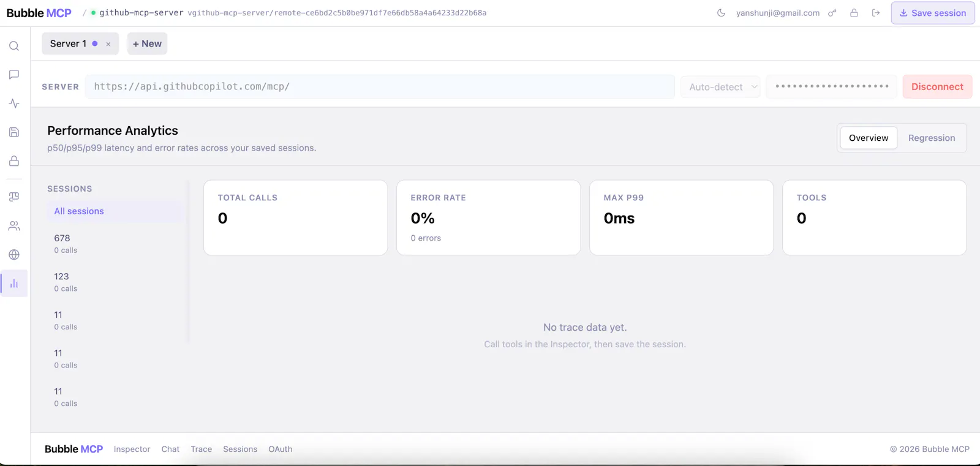Select the analytics bar chart sidebar icon
The image size is (980, 466).
pos(14,284)
